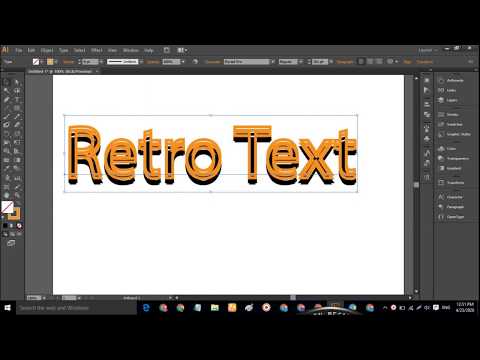Click the Recolor Artwork icon
The width and height of the screenshot is (480, 360).
pyautogui.click(x=196, y=62)
